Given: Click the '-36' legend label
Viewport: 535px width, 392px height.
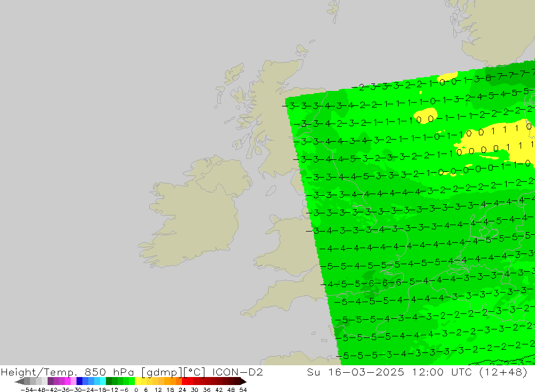Looking at the screenshot, I should tap(65, 390).
